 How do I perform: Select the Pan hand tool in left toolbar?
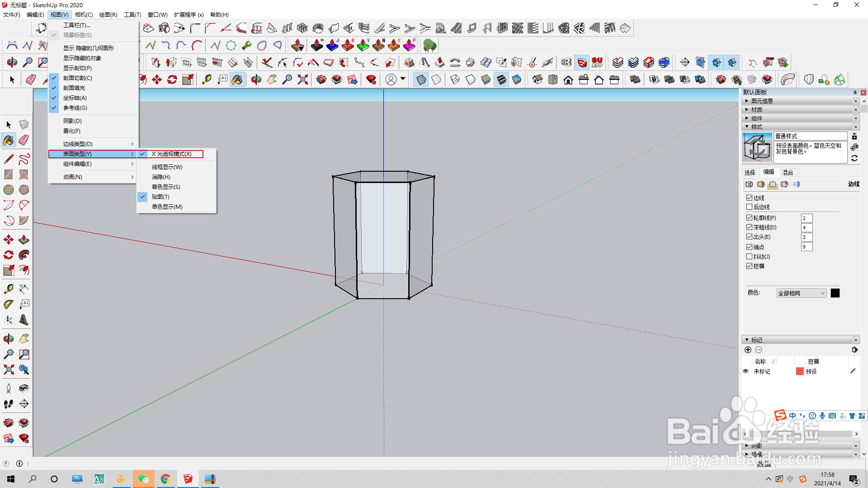[24, 339]
